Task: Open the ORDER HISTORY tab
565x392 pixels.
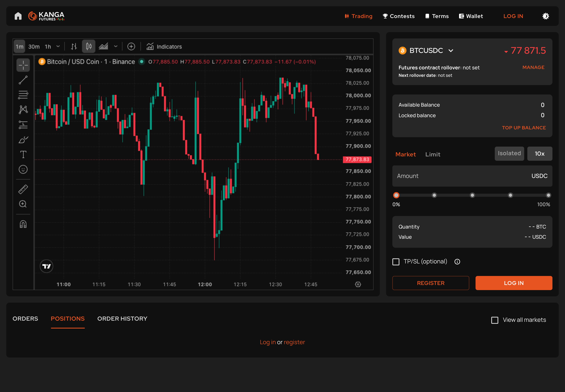Action: [122, 319]
